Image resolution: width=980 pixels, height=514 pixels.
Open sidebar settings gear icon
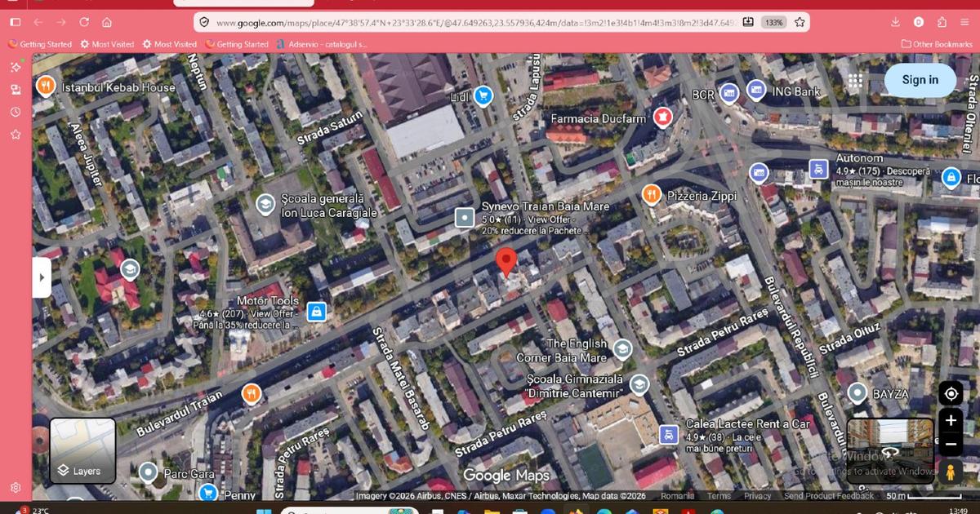(16, 488)
